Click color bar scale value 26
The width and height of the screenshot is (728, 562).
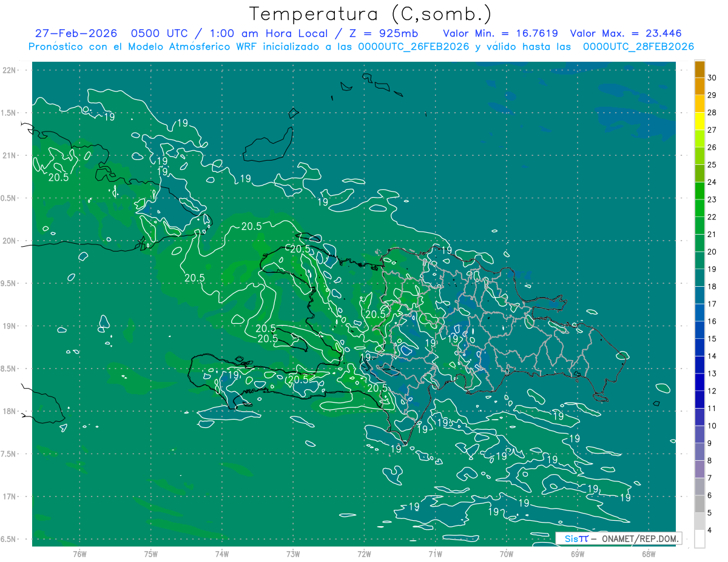pyautogui.click(x=712, y=147)
